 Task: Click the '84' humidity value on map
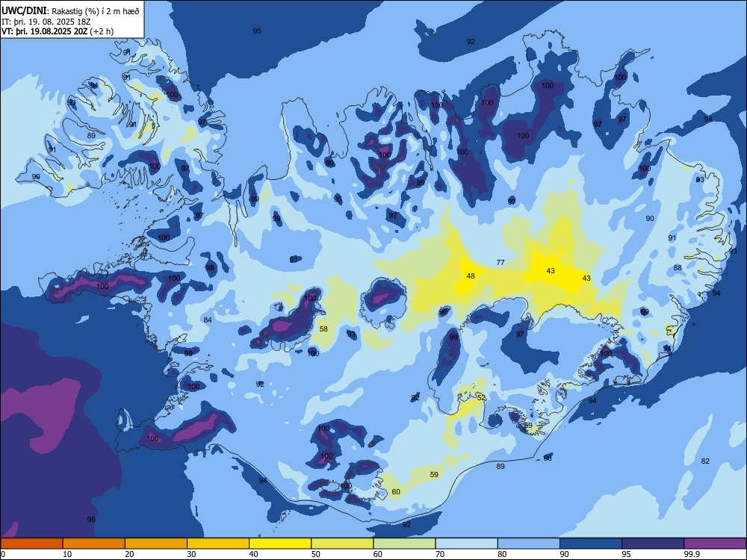(x=208, y=320)
